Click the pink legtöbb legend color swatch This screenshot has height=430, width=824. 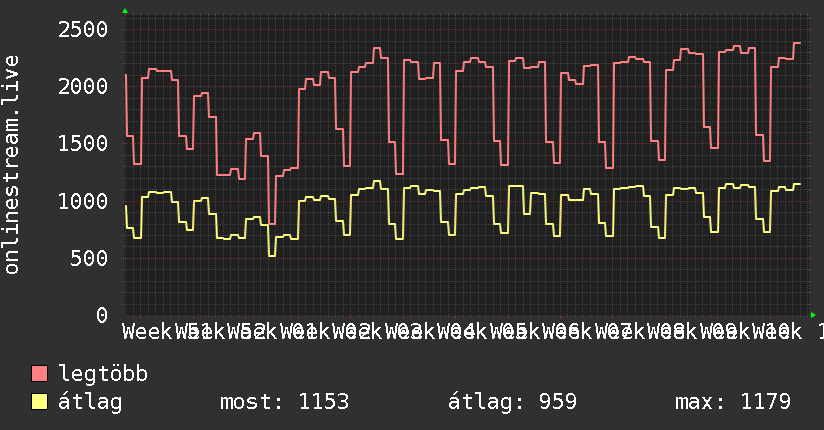[39, 374]
